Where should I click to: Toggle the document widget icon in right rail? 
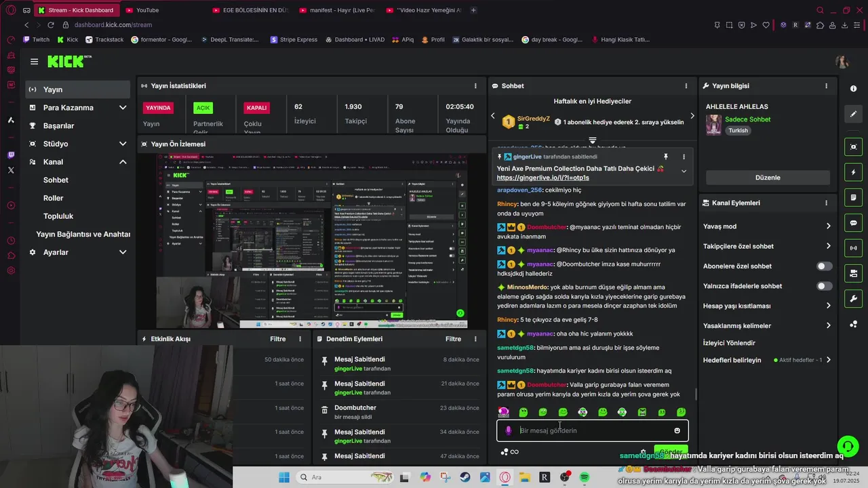(853, 197)
